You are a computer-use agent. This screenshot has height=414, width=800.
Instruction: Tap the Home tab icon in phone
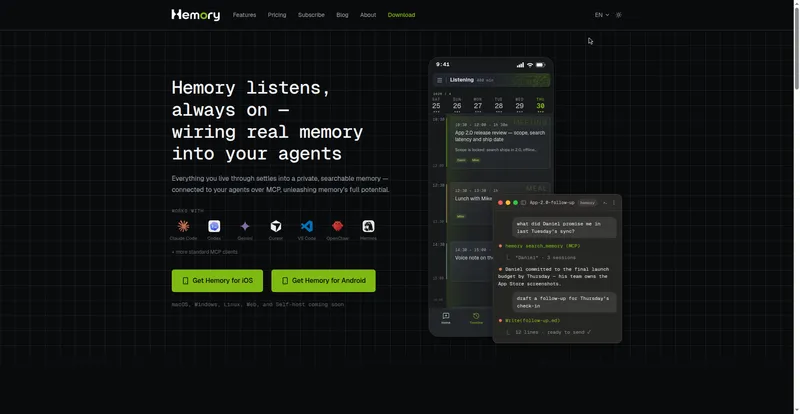[x=446, y=318]
